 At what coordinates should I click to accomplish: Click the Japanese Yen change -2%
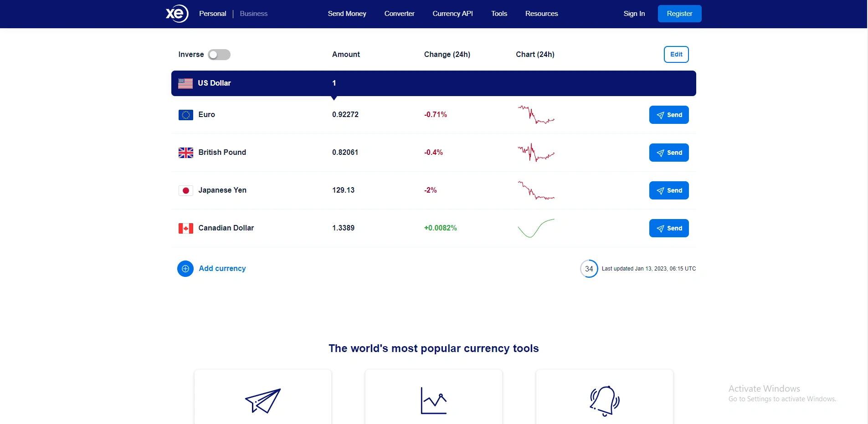431,190
